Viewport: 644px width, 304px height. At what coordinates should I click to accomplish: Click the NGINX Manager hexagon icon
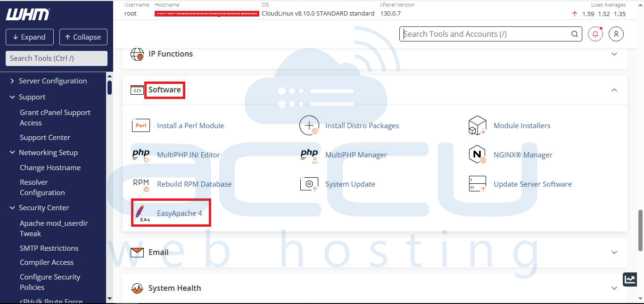[477, 155]
